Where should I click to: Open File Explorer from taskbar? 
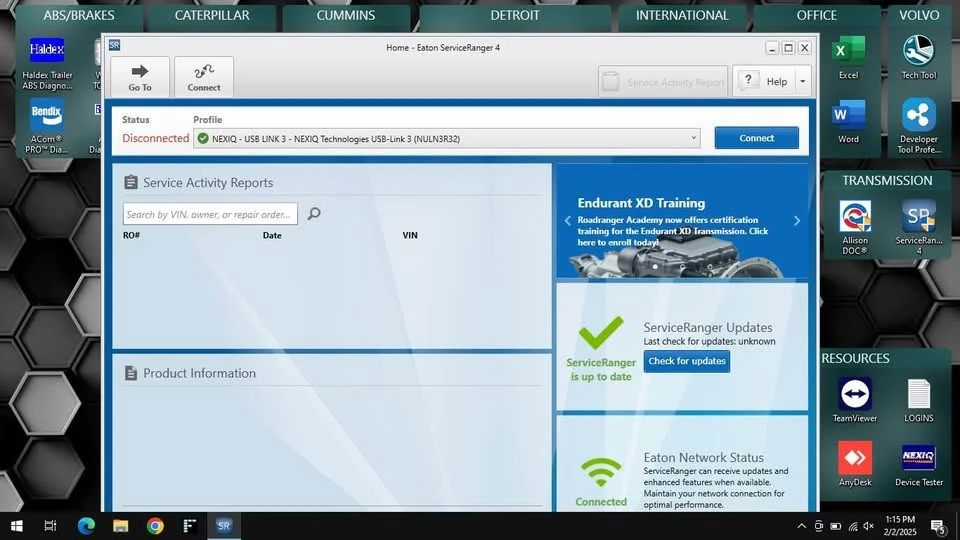point(121,526)
